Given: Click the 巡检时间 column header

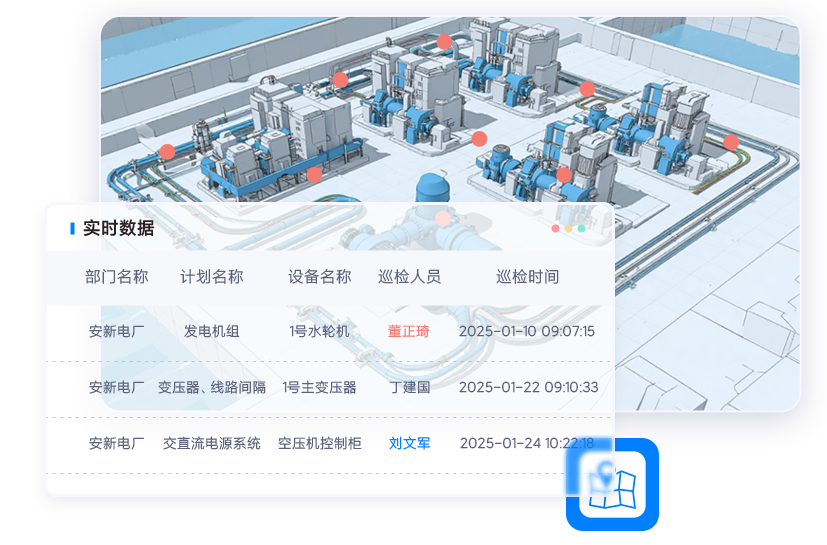Looking at the screenshot, I should point(527,277).
